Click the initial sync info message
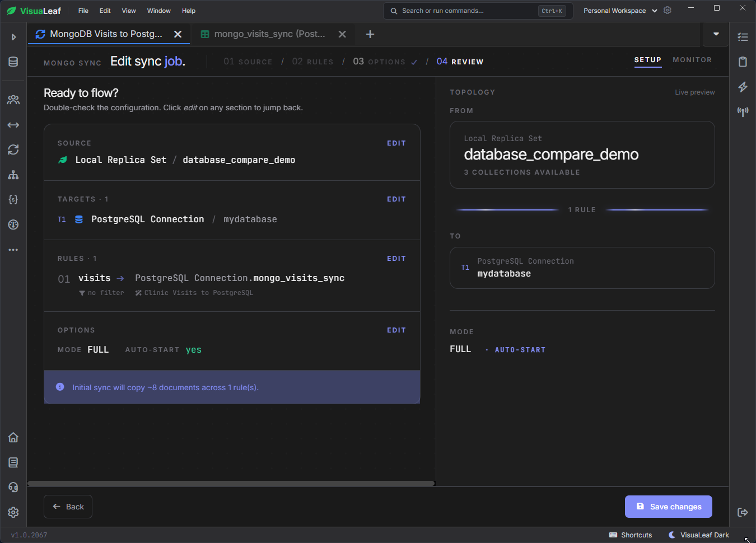 click(232, 387)
